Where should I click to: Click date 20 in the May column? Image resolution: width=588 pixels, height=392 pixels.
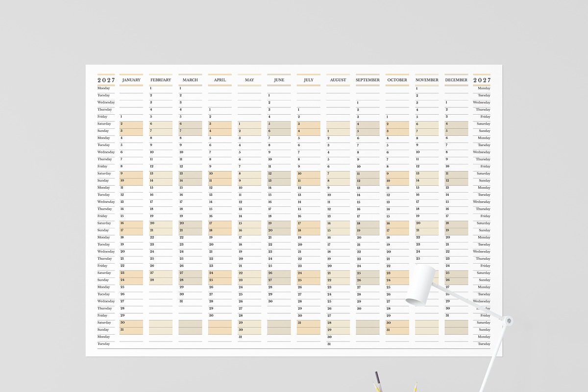pyautogui.click(x=241, y=259)
